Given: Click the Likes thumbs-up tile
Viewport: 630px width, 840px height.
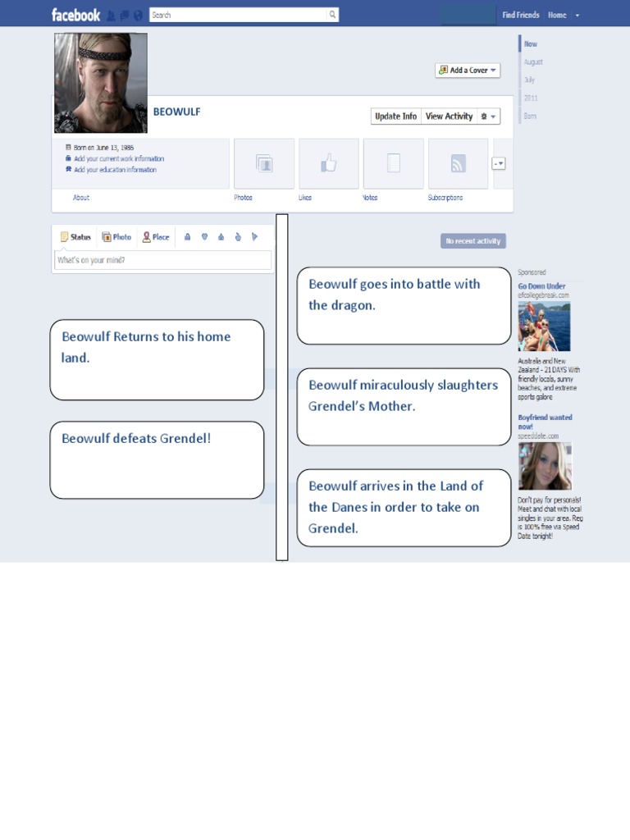Looking at the screenshot, I should coord(329,163).
